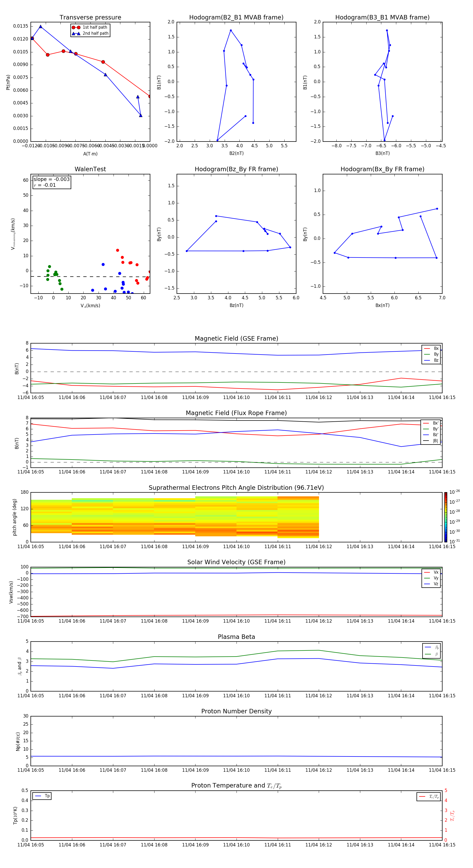This screenshot has width=473, height=868.
Task: Click the 'Bx' legend entry in GSE magnetic field
Action: [x=431, y=349]
